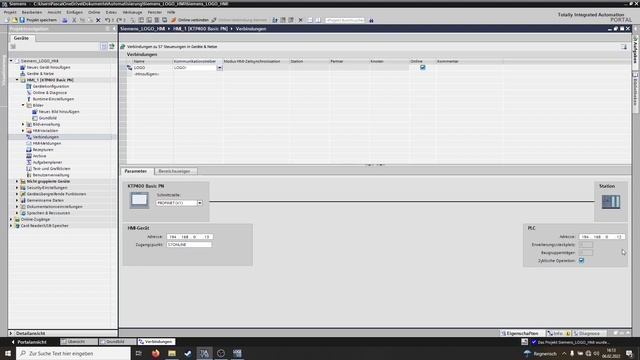The image size is (640, 360).
Task: Click the Station PLC device image
Action: [611, 202]
